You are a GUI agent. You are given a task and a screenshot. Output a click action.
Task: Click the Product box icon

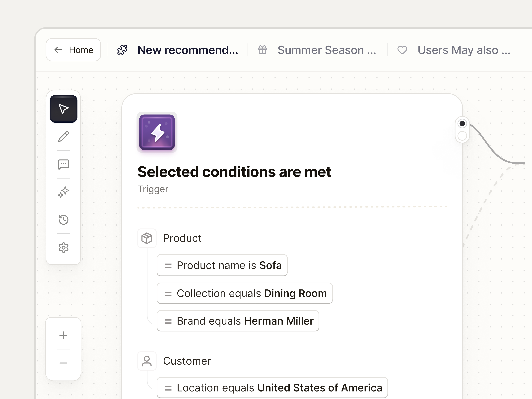pyautogui.click(x=147, y=238)
